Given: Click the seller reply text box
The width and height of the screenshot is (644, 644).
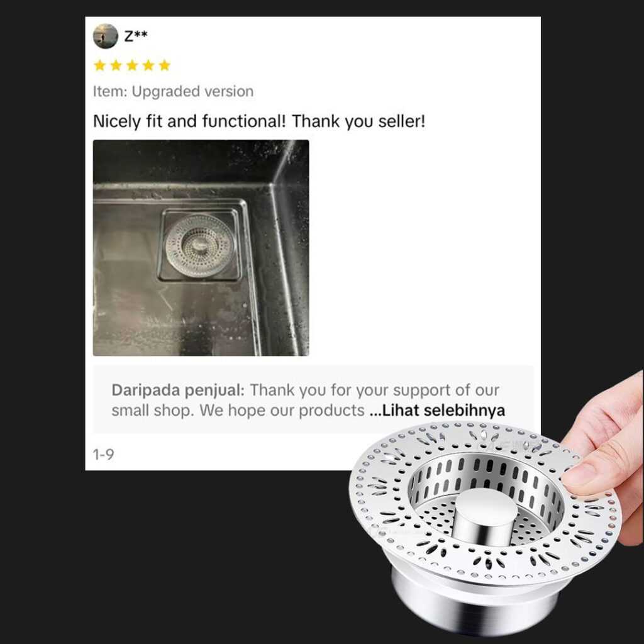Looking at the screenshot, I should pyautogui.click(x=314, y=399).
